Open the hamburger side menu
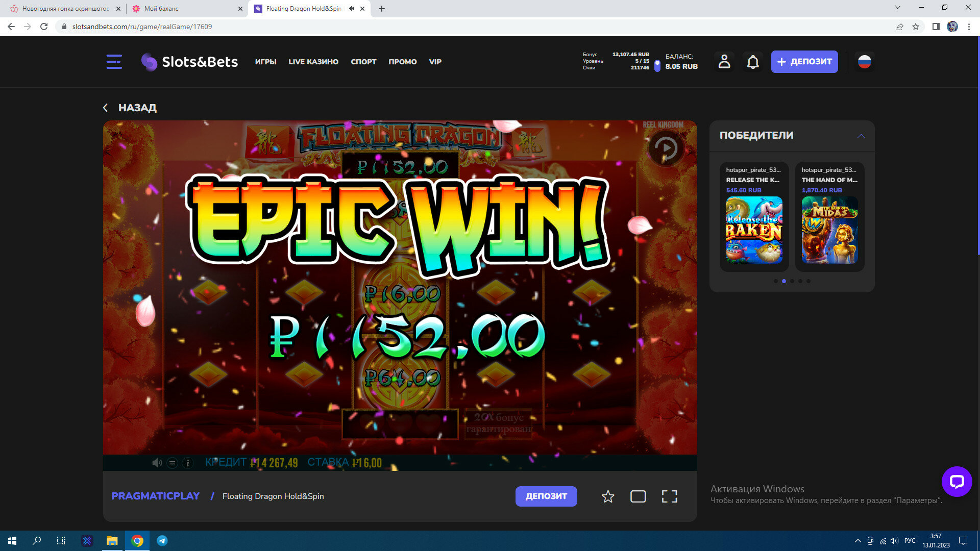Viewport: 980px width, 551px height. (x=114, y=62)
